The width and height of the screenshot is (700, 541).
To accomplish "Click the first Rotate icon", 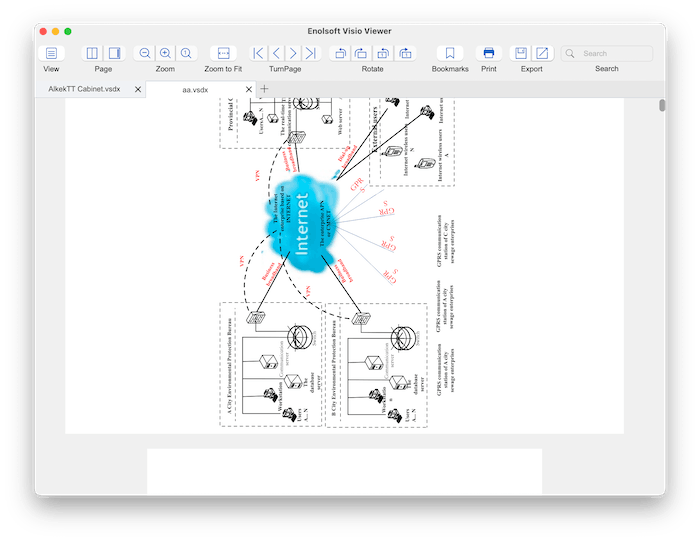I will (x=340, y=53).
